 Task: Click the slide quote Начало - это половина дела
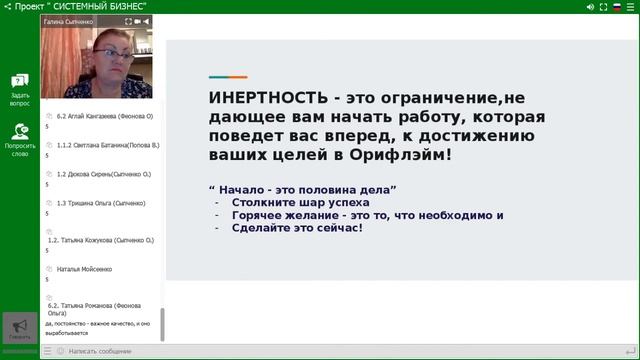[x=302, y=190]
